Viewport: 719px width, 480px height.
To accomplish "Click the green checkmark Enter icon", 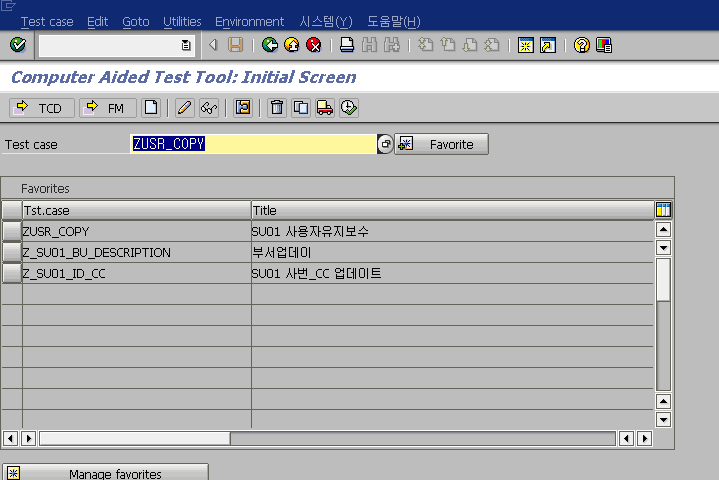I will point(18,45).
